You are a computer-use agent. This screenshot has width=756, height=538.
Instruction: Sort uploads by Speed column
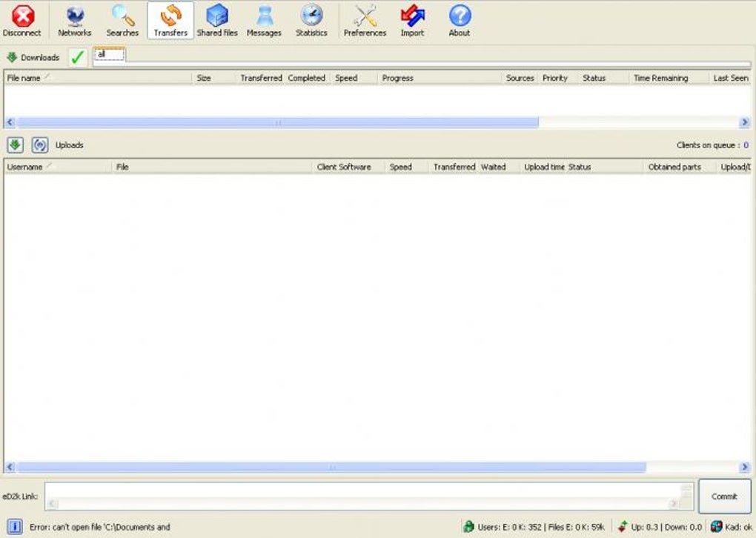pyautogui.click(x=406, y=167)
